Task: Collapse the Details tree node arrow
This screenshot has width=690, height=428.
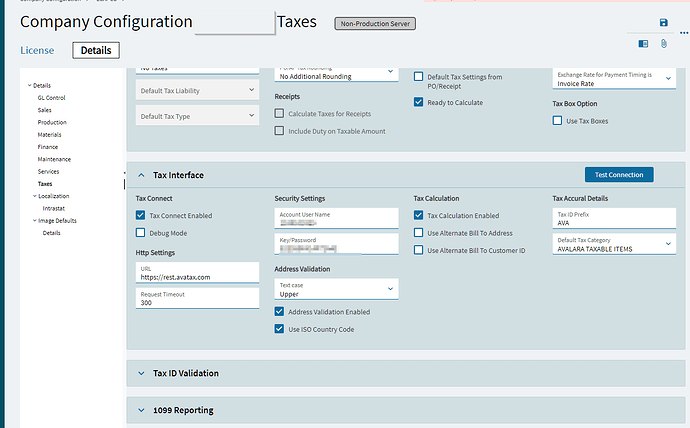Action: (x=29, y=85)
